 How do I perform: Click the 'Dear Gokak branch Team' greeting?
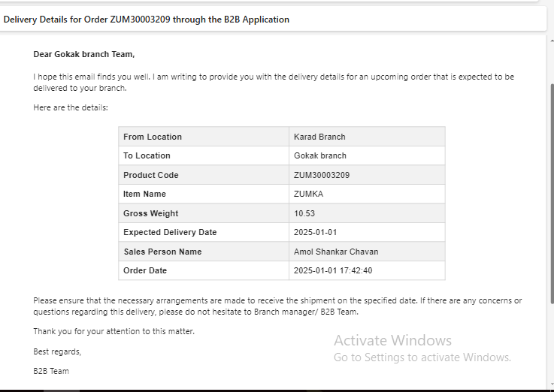[84, 54]
